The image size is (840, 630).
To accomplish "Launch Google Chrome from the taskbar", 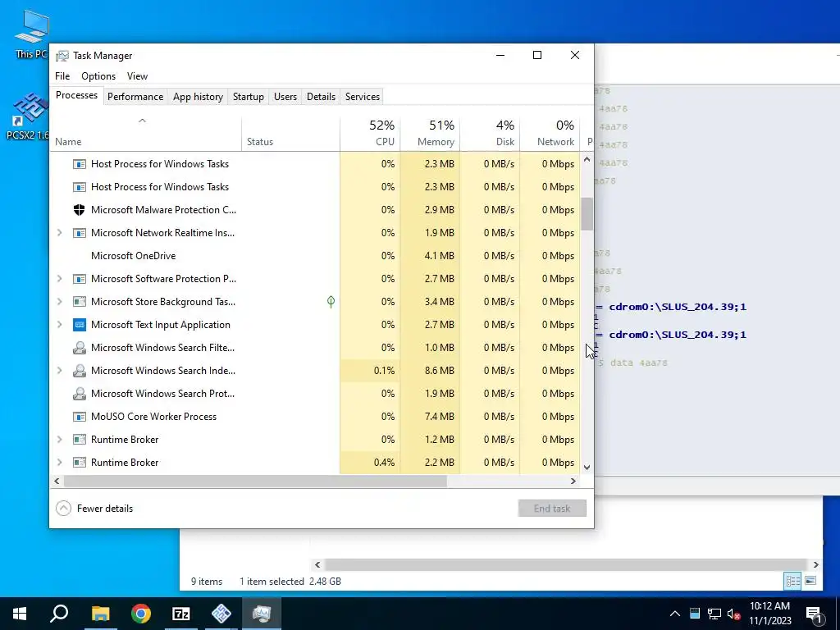I will point(141,614).
